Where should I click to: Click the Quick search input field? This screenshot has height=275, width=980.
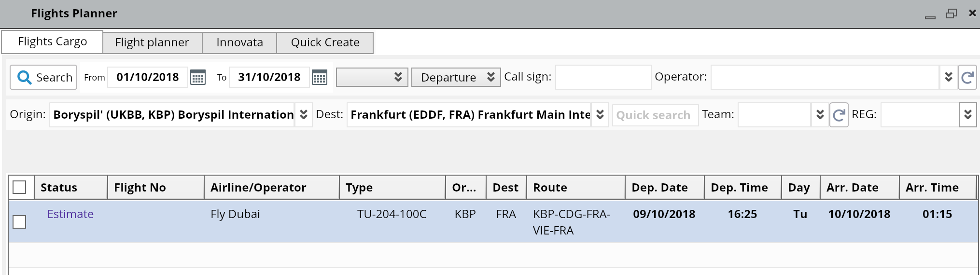655,115
